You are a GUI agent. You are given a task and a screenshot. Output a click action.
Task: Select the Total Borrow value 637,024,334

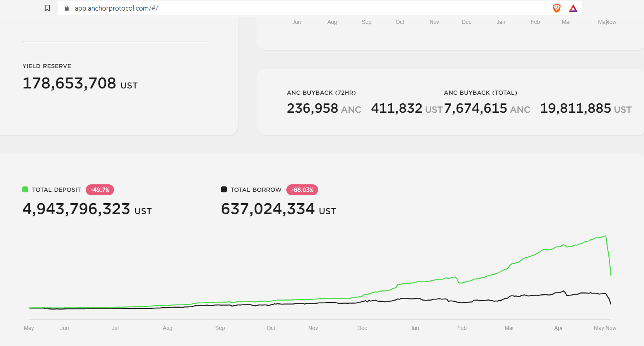(268, 209)
